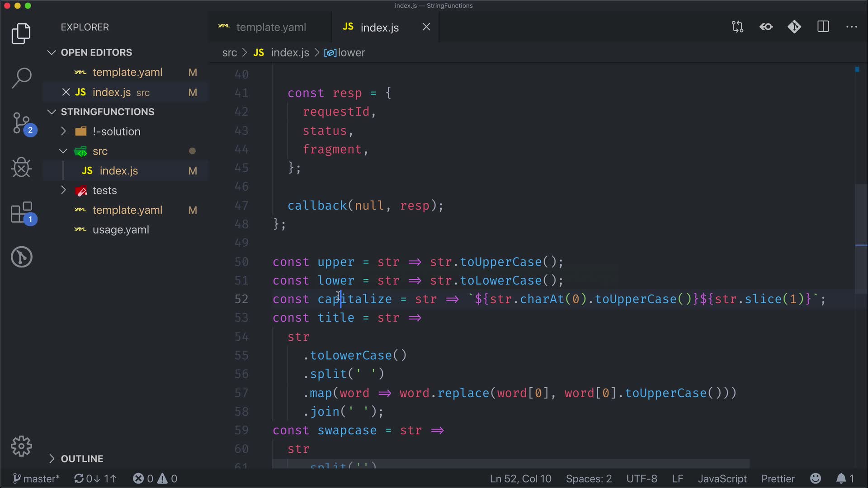This screenshot has height=488, width=868.
Task: Open the Manage gear settings icon
Action: [21, 446]
